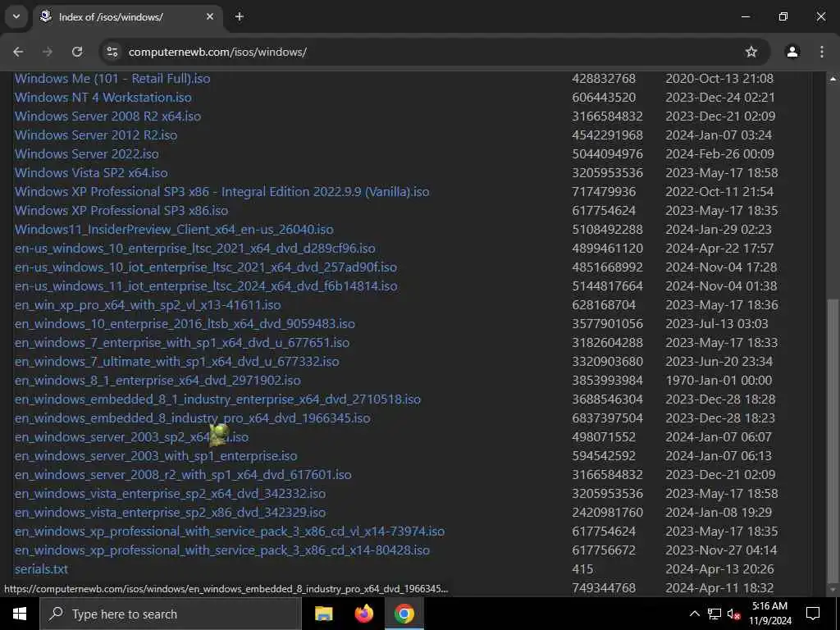Open en_windows_server_2003_sp2_x64 link
This screenshot has width=840, height=630.
point(131,437)
